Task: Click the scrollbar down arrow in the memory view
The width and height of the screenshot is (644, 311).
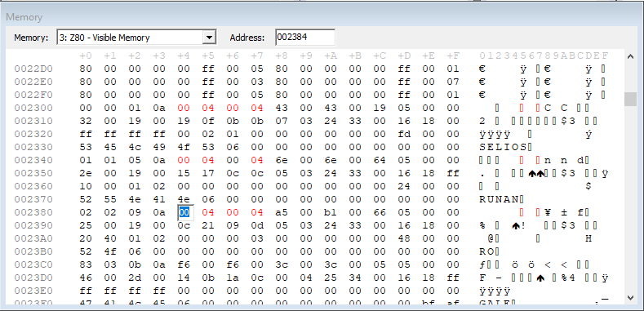Action: (630, 297)
